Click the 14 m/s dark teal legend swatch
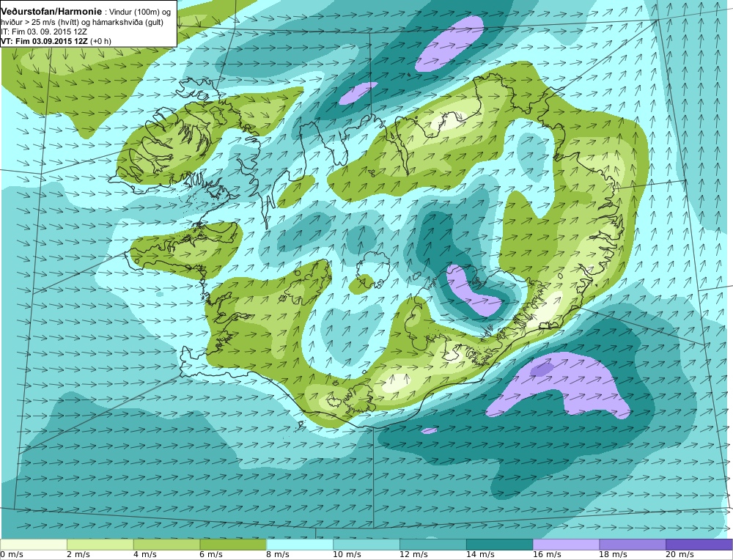 point(499,545)
